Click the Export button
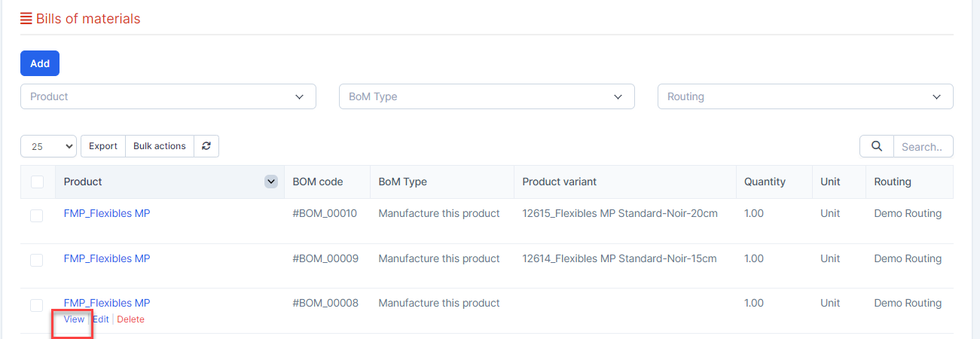 click(x=103, y=146)
